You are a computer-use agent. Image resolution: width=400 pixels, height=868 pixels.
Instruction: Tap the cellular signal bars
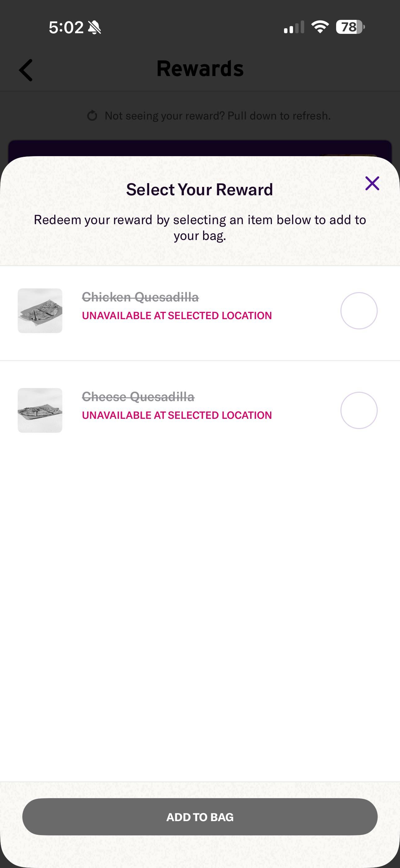coord(294,27)
